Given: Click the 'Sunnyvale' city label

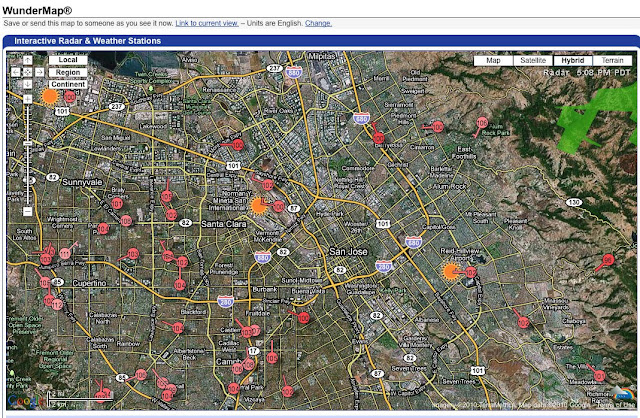Looking at the screenshot, I should click(82, 182).
